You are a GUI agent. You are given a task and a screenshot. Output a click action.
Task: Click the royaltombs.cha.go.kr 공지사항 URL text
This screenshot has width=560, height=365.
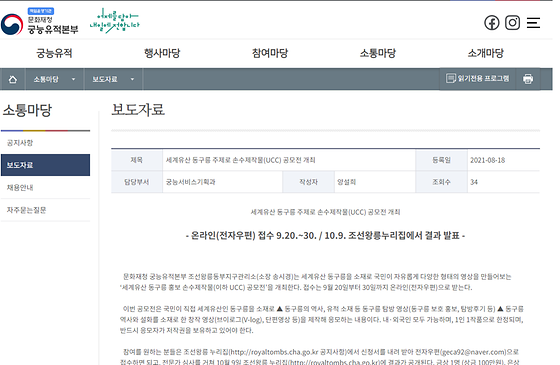click(x=288, y=352)
